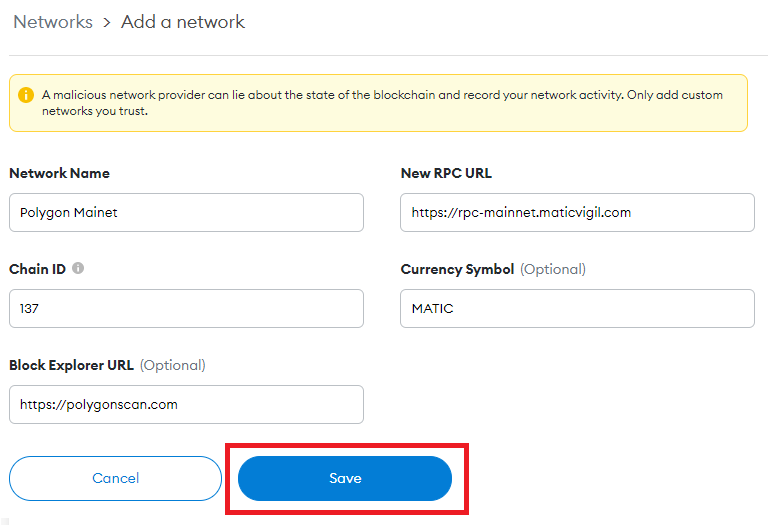Viewport: 768px width, 525px height.
Task: Click the Network Name label
Action: pyautogui.click(x=59, y=173)
